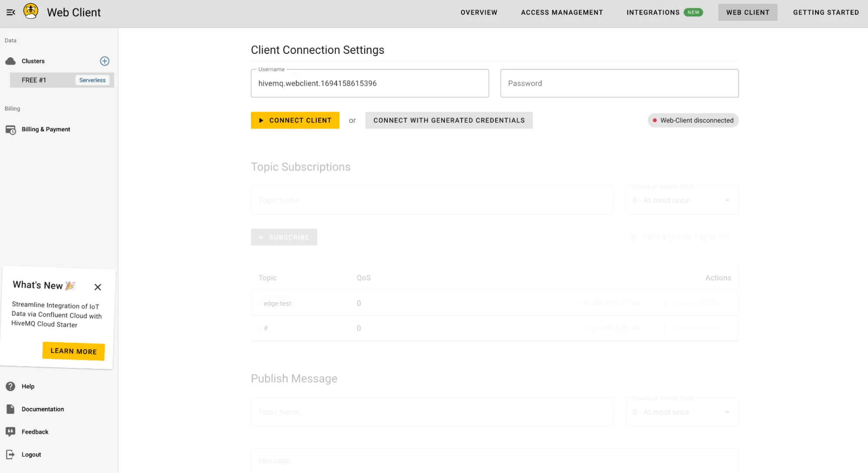Close the What's New notification panel

(97, 286)
